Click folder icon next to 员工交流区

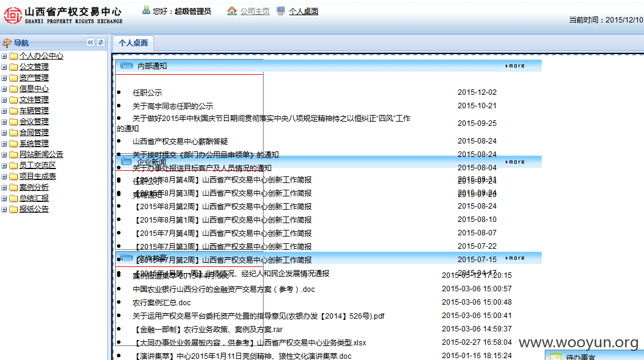13,165
